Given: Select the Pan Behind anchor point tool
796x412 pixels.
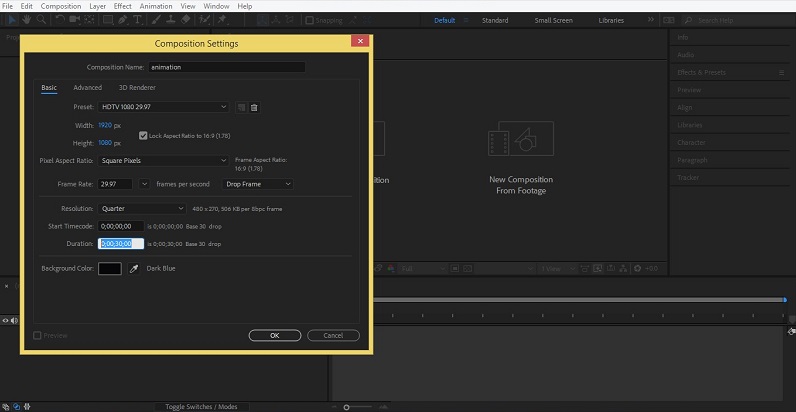Looking at the screenshot, I should coord(89,19).
